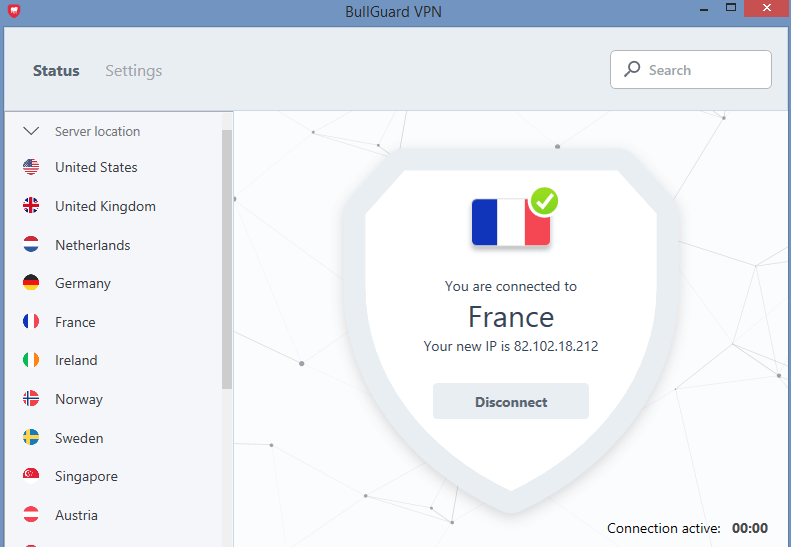Select Austria server name
Screen dimensions: 791x547
tap(76, 515)
